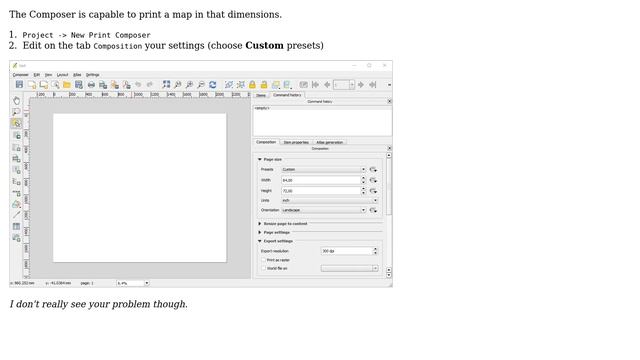Open the zoom level combo in status bar

click(x=133, y=283)
